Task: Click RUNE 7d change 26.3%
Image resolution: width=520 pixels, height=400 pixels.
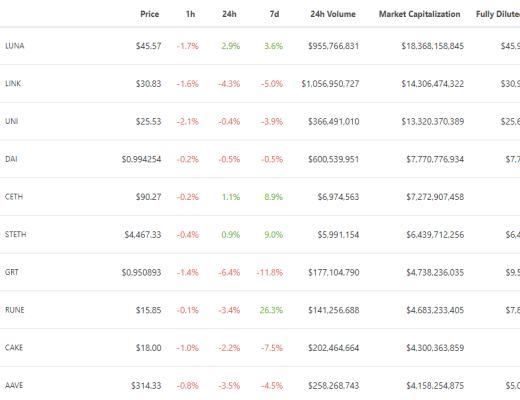Action: (x=271, y=310)
